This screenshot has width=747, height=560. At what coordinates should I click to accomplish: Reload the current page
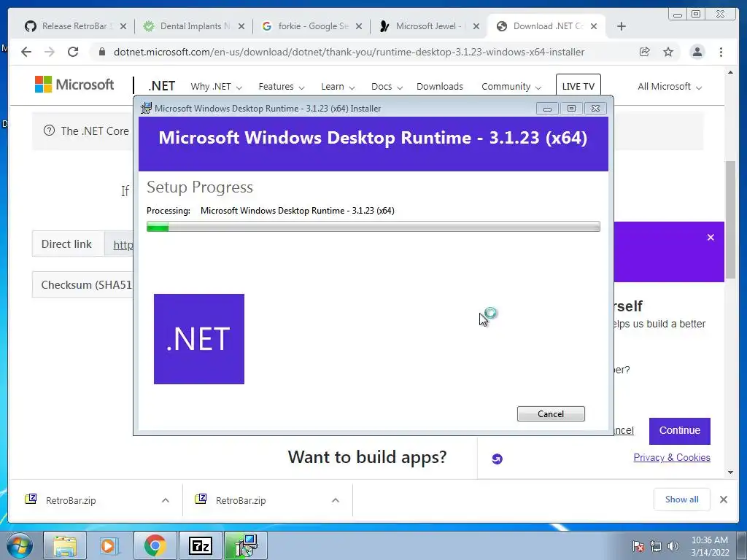click(73, 52)
